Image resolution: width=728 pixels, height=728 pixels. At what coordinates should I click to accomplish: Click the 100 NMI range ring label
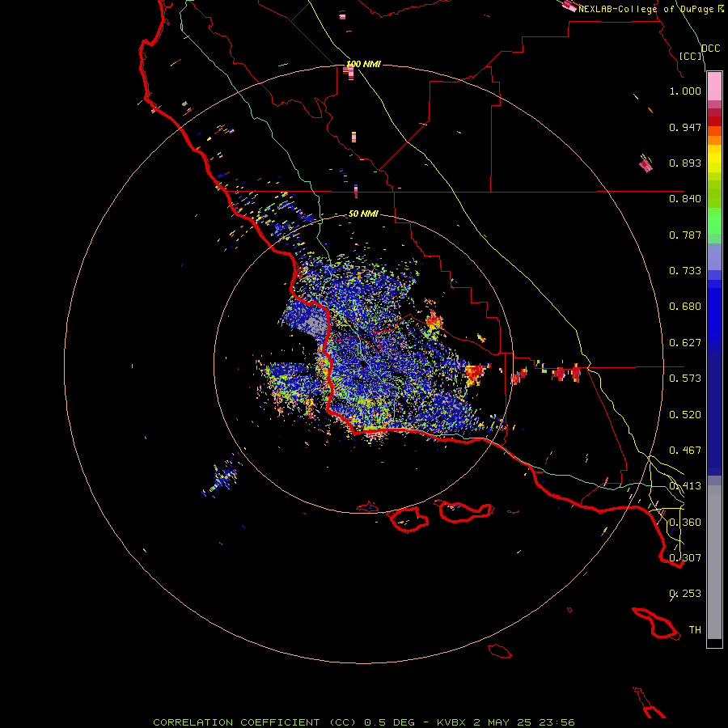[x=363, y=64]
